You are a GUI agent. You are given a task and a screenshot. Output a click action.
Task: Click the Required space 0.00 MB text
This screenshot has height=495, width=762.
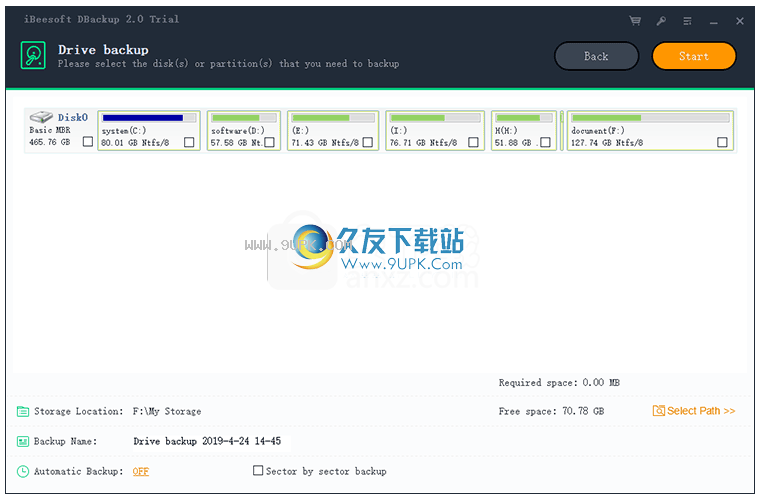pos(559,382)
